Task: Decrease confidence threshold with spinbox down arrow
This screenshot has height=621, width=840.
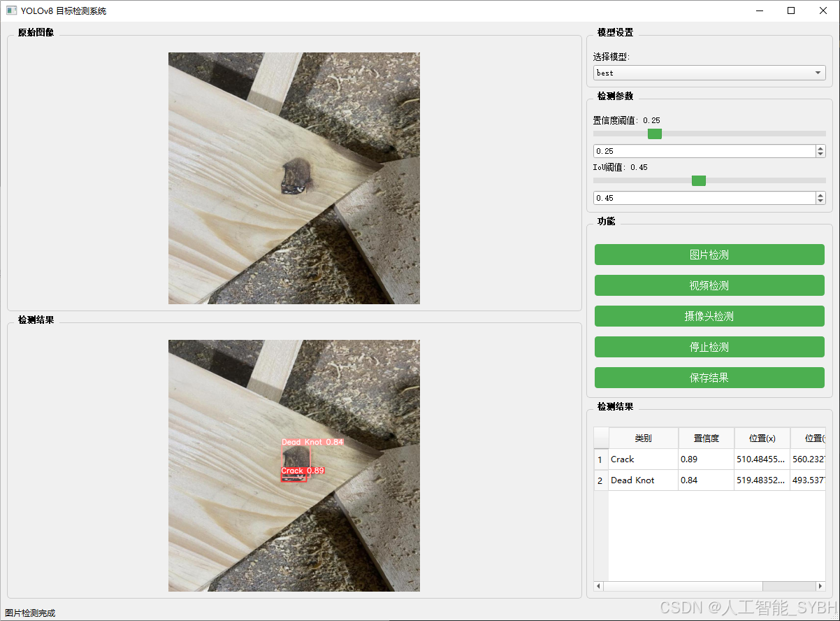Action: (x=820, y=155)
